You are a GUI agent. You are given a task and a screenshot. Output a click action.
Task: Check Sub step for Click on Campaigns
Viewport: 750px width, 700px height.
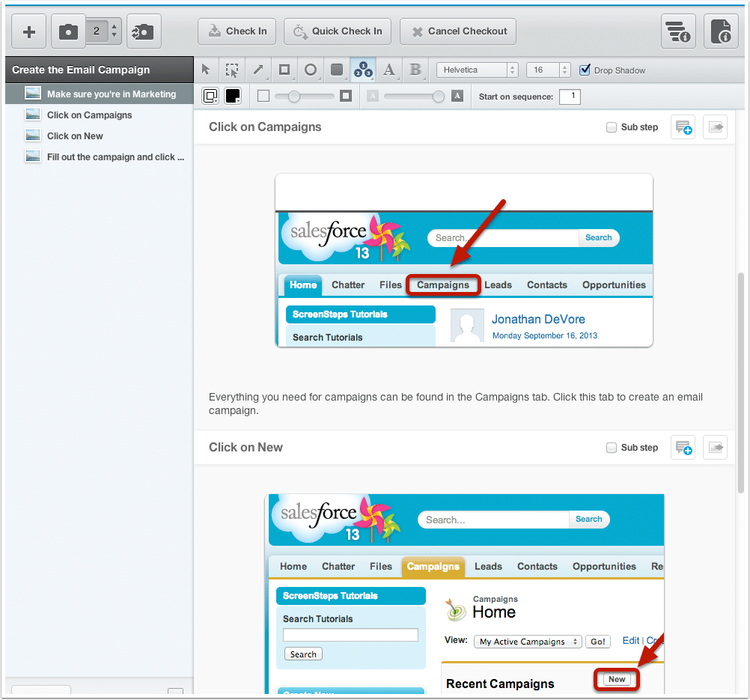[612, 127]
